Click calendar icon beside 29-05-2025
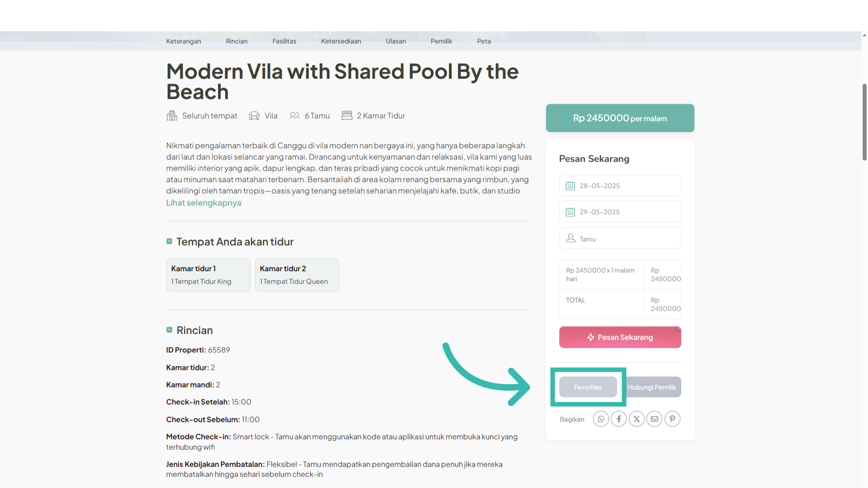Image resolution: width=868 pixels, height=488 pixels. tap(570, 212)
